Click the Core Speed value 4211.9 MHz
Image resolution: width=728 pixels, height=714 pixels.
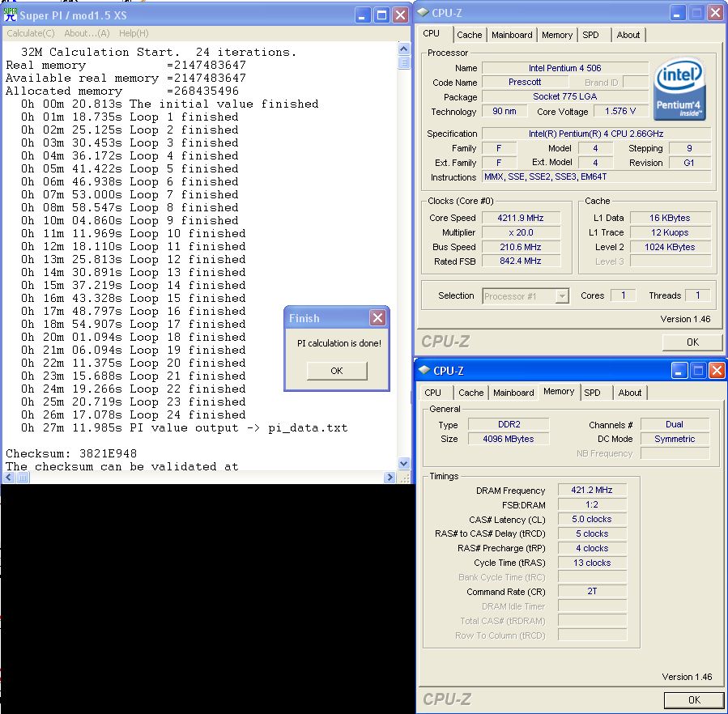[x=521, y=218]
